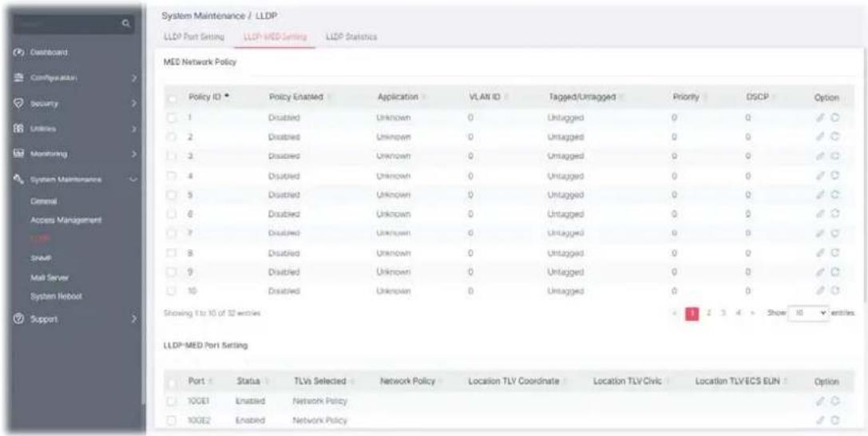The height and width of the screenshot is (436, 868).
Task: Check the box for port 10GE1
Action: pos(173,401)
